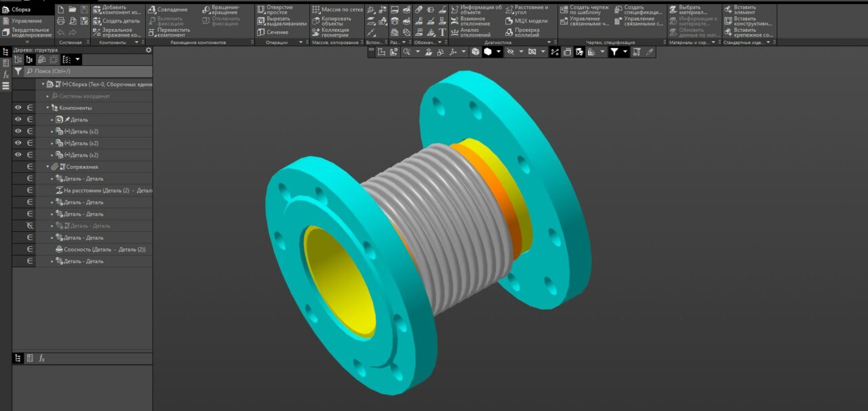Collapse the Сопряжения tree node
Screen dimensions: 868x411
[x=47, y=167]
